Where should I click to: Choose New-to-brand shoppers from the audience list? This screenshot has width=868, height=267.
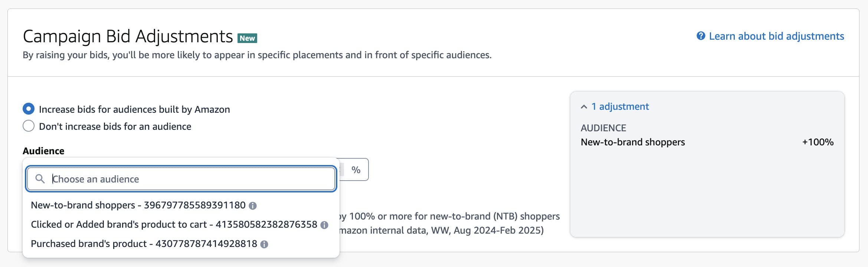(x=138, y=205)
